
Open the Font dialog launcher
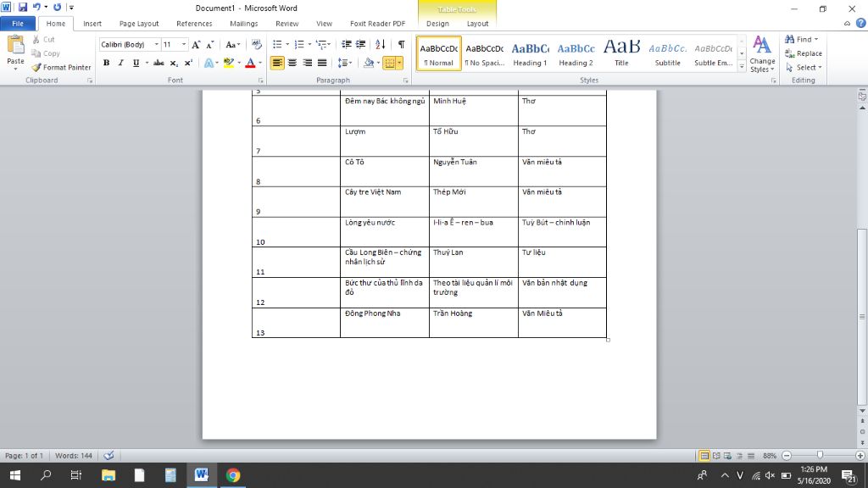pos(260,80)
